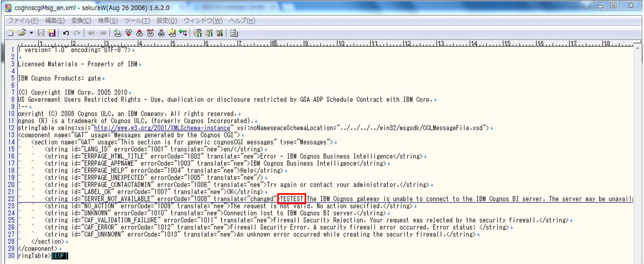The height and width of the screenshot is (264, 644).
Task: Open the Replace (REP) binoculars tool
Action: pyautogui.click(x=150, y=33)
